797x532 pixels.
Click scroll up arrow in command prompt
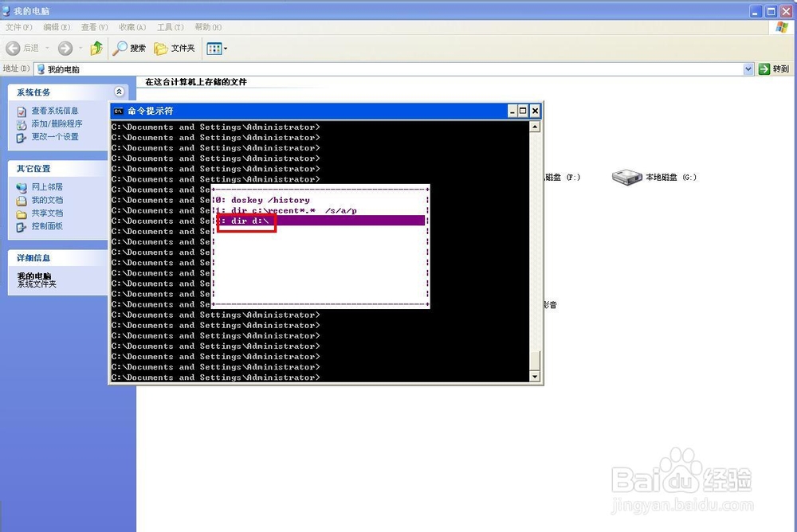(534, 127)
